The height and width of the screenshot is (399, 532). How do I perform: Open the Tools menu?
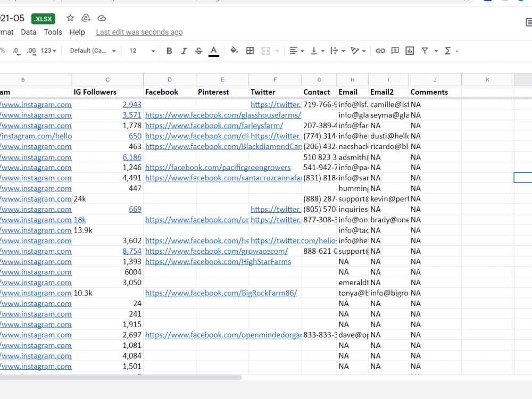tap(53, 32)
